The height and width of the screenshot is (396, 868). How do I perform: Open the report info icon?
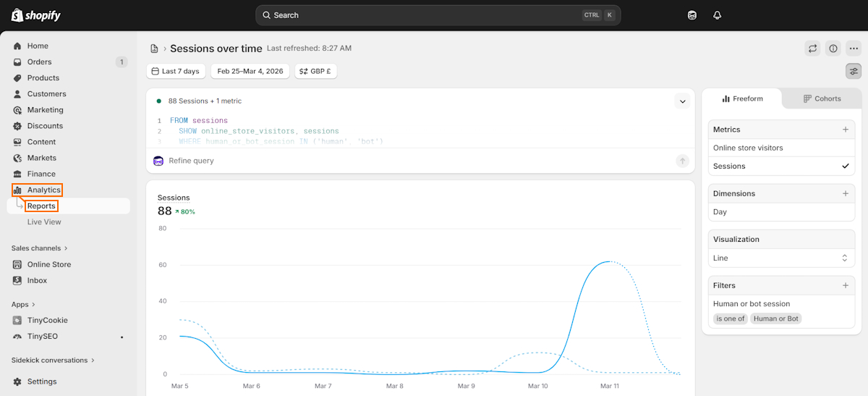tap(833, 49)
